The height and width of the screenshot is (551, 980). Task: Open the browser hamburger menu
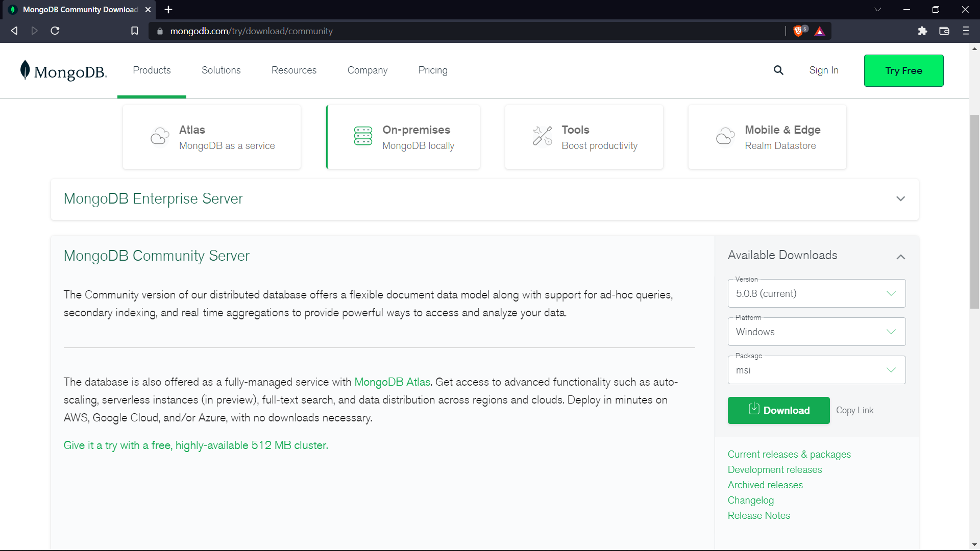click(x=966, y=31)
